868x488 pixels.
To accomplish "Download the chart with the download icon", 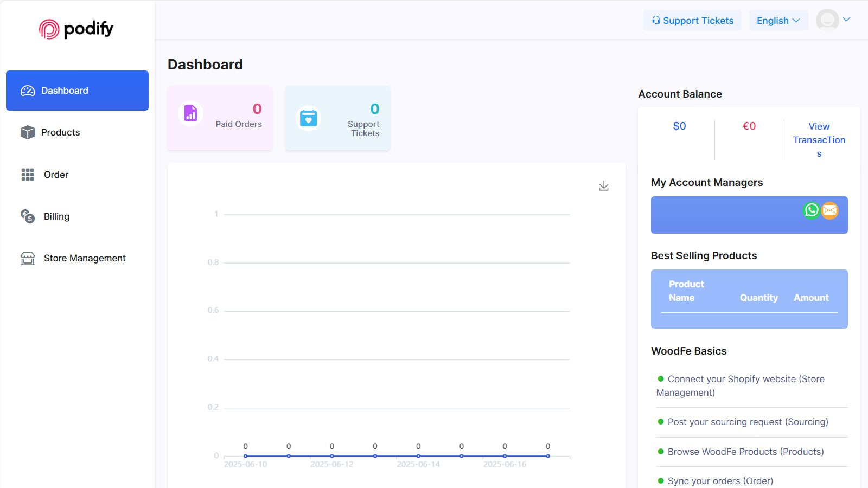I will coord(604,186).
